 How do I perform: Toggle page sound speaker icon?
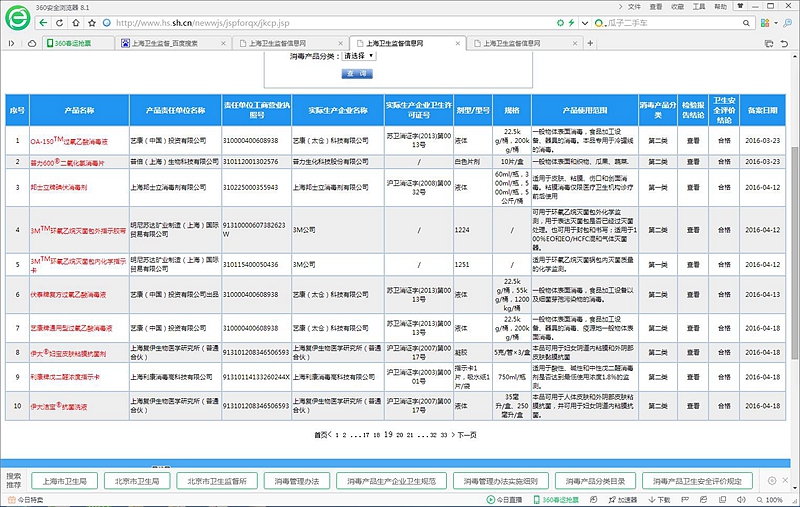coord(741,500)
